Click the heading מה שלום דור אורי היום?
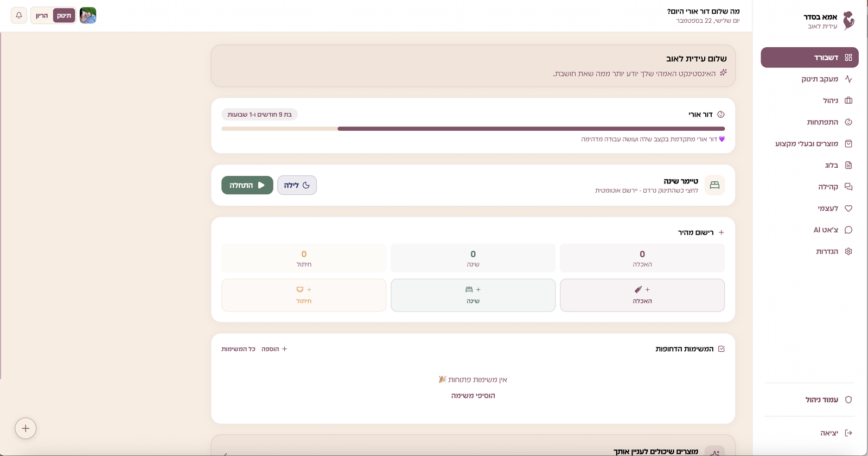The height and width of the screenshot is (456, 868). (x=703, y=11)
